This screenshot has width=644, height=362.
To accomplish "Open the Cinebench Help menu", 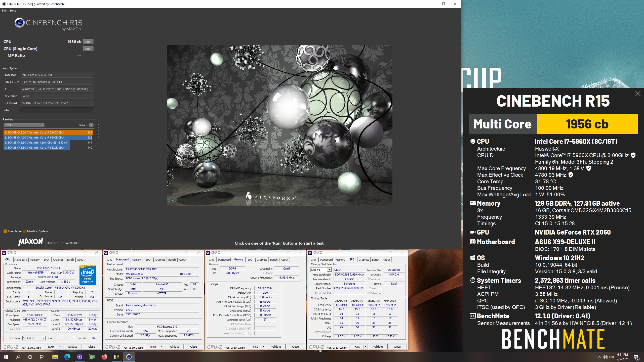I will coord(13,11).
